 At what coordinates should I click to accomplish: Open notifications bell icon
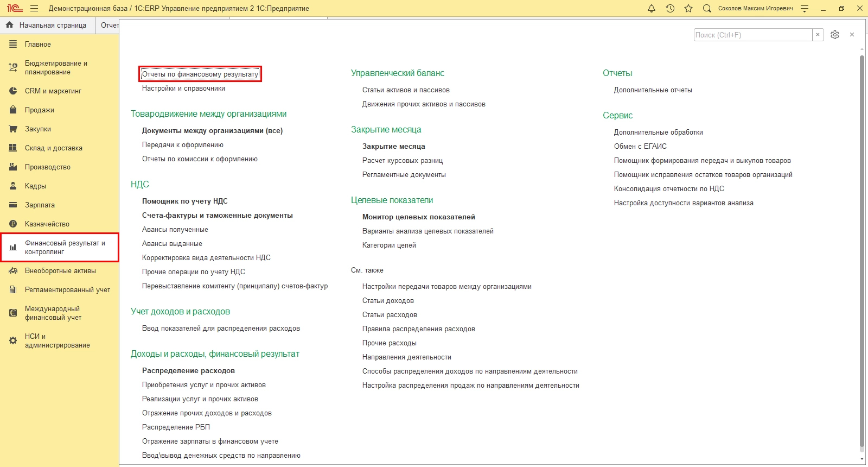[x=652, y=9]
